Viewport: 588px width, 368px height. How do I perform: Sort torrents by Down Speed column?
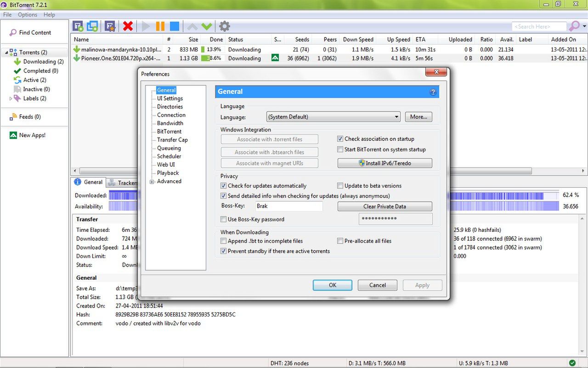(x=358, y=40)
